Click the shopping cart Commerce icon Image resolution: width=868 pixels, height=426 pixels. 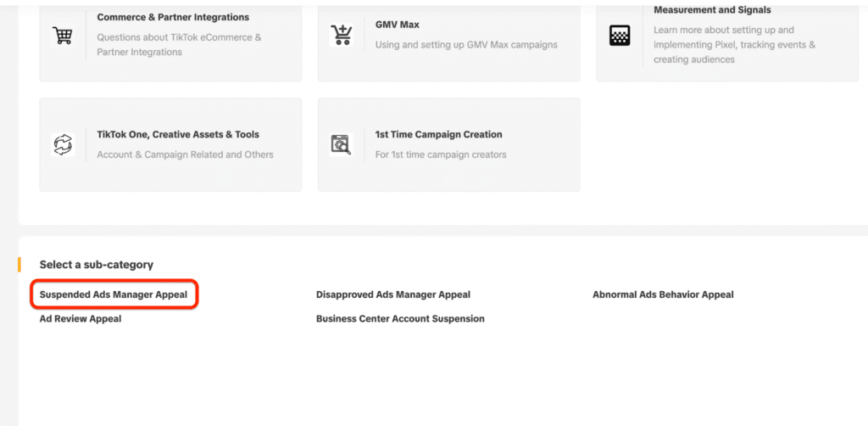point(63,36)
